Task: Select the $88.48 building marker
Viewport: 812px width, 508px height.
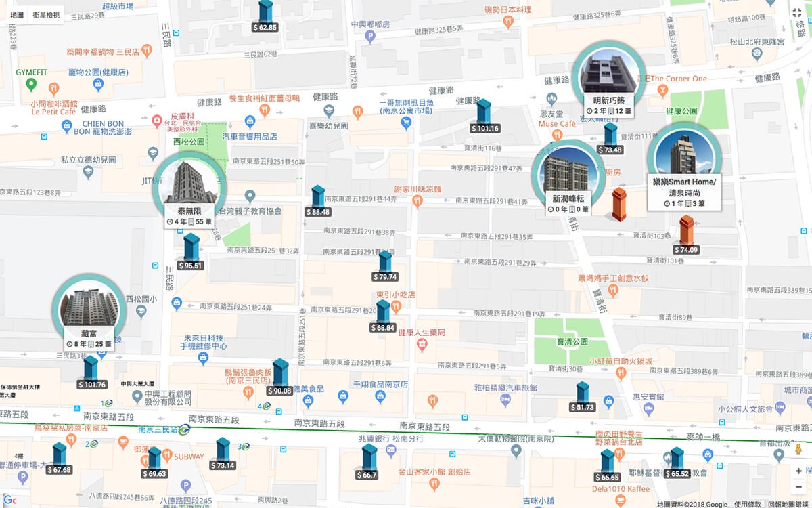Action: [x=317, y=200]
